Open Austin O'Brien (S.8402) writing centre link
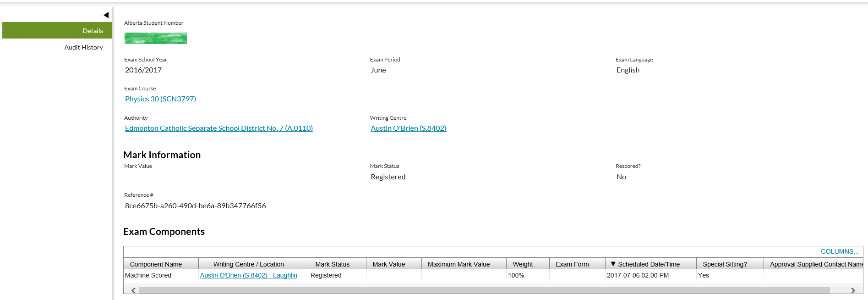This screenshot has width=868, height=300. (408, 128)
